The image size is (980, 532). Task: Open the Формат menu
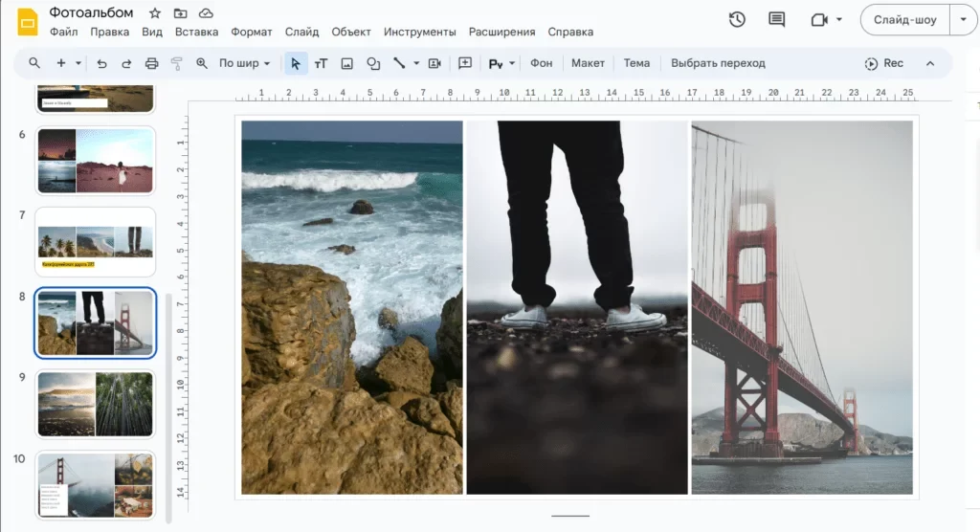click(252, 32)
